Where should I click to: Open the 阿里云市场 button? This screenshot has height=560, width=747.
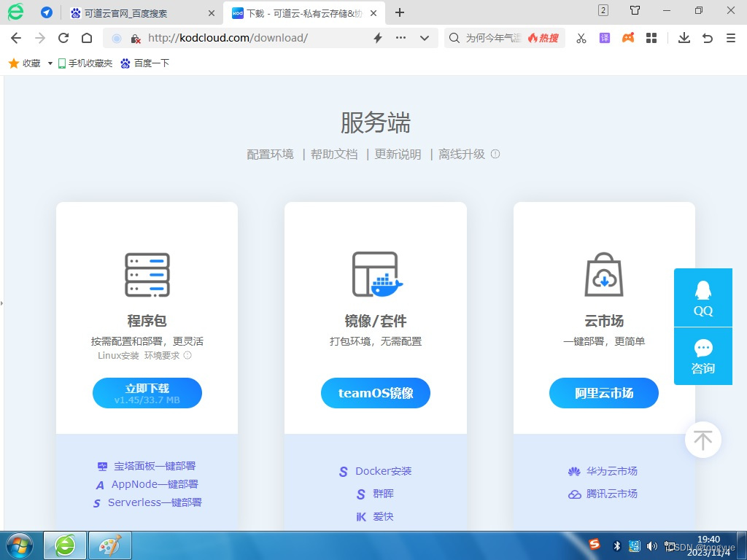coord(604,392)
